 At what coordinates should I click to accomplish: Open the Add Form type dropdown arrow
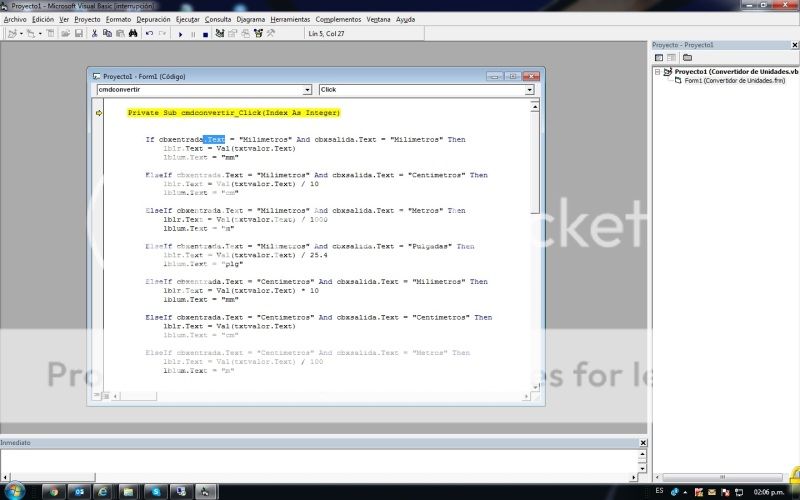click(x=40, y=34)
